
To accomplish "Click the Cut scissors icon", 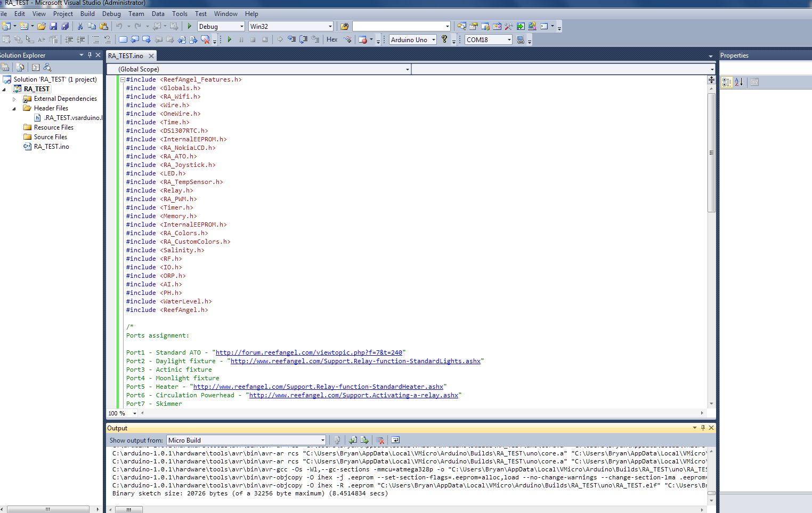I will pos(80,26).
